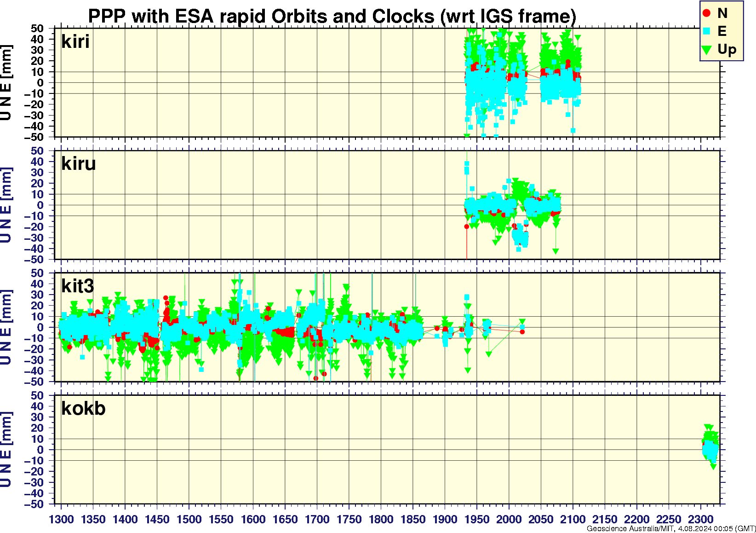The image size is (756, 533).
Task: Click x-axis tick label 1350
Action: point(93,519)
